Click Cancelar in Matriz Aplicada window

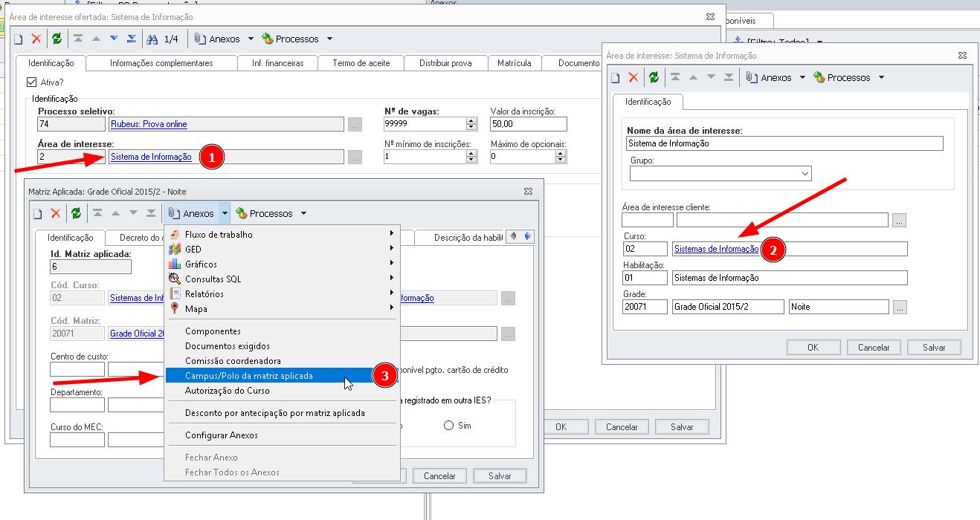point(439,475)
